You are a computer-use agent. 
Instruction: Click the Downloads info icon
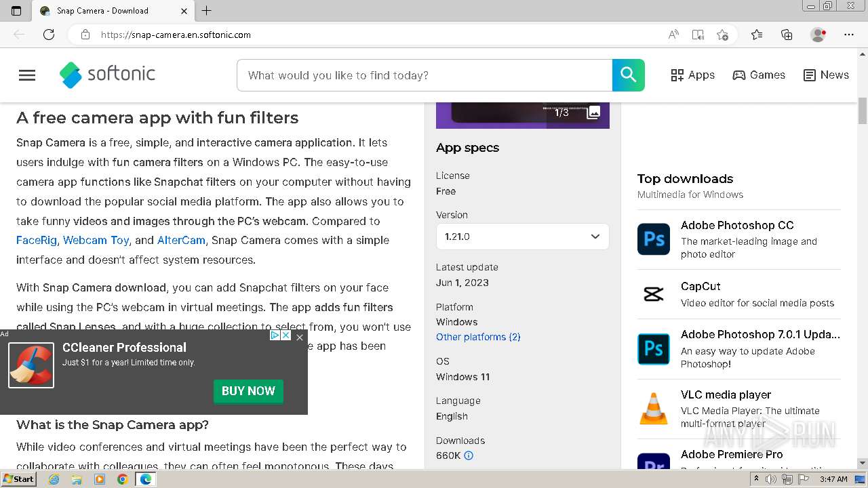[x=469, y=455]
